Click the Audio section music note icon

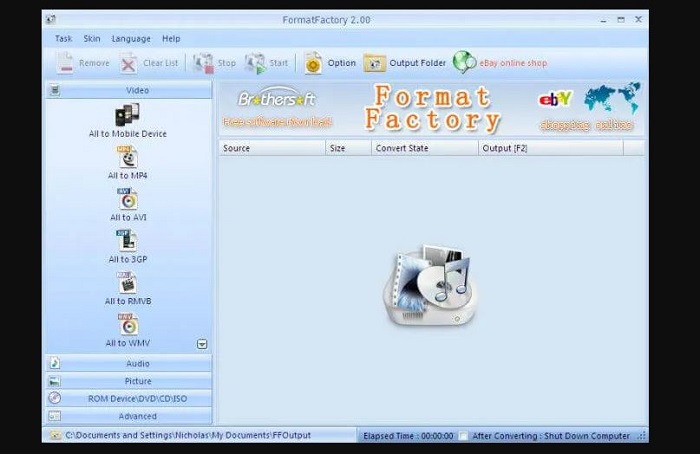click(x=55, y=363)
